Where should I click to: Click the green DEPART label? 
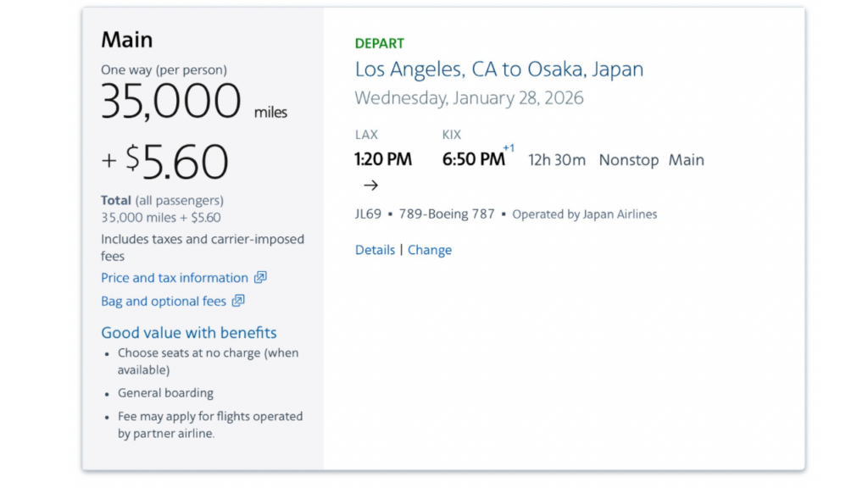pyautogui.click(x=379, y=43)
